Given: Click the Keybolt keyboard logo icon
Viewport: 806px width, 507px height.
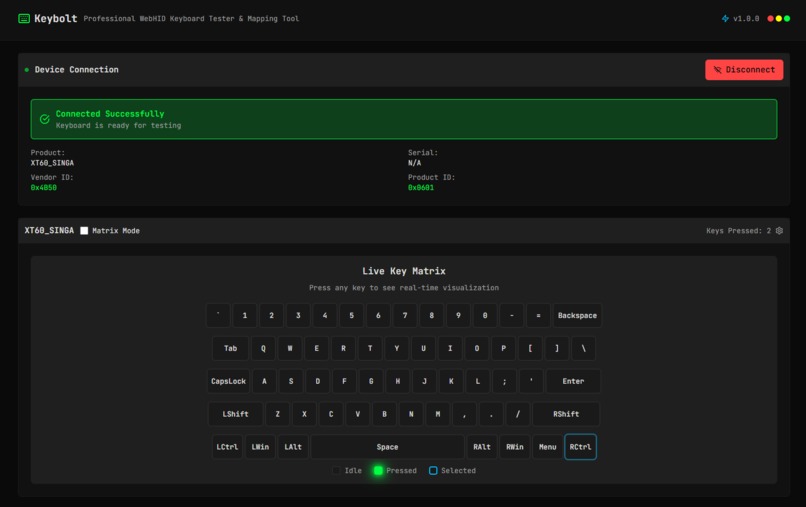Looking at the screenshot, I should tap(24, 19).
